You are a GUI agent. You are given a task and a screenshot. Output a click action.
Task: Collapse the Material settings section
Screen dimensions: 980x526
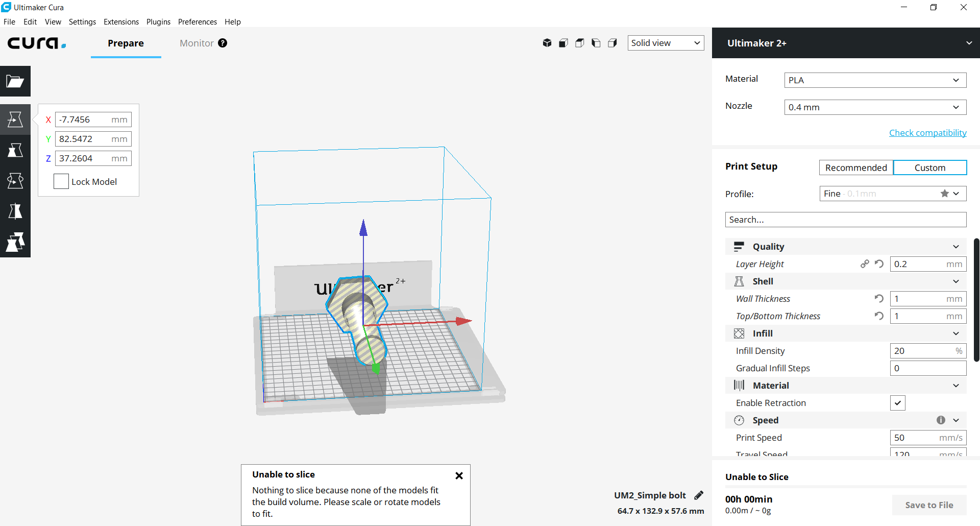pos(956,386)
